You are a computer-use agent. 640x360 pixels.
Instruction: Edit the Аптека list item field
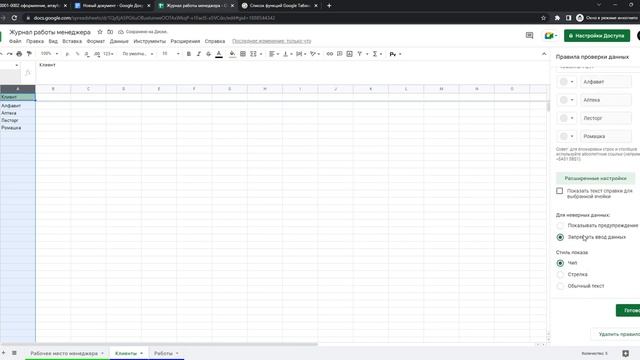[x=606, y=100]
